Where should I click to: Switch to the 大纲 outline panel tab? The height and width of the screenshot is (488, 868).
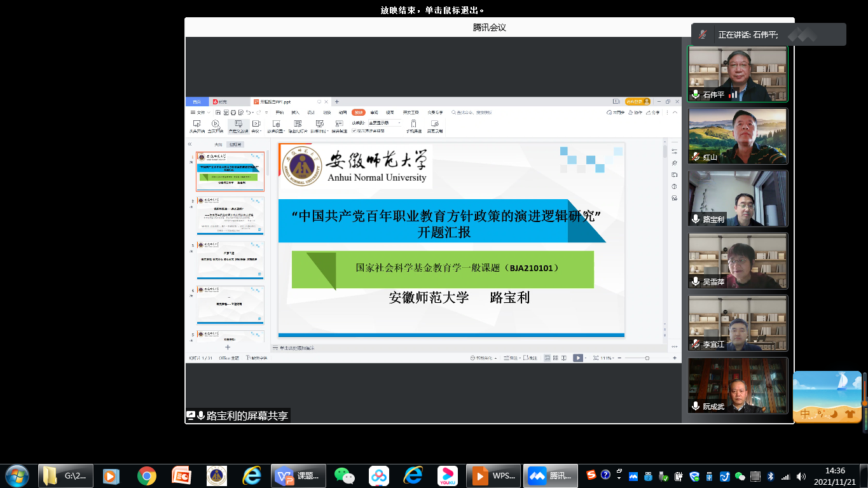click(x=218, y=144)
